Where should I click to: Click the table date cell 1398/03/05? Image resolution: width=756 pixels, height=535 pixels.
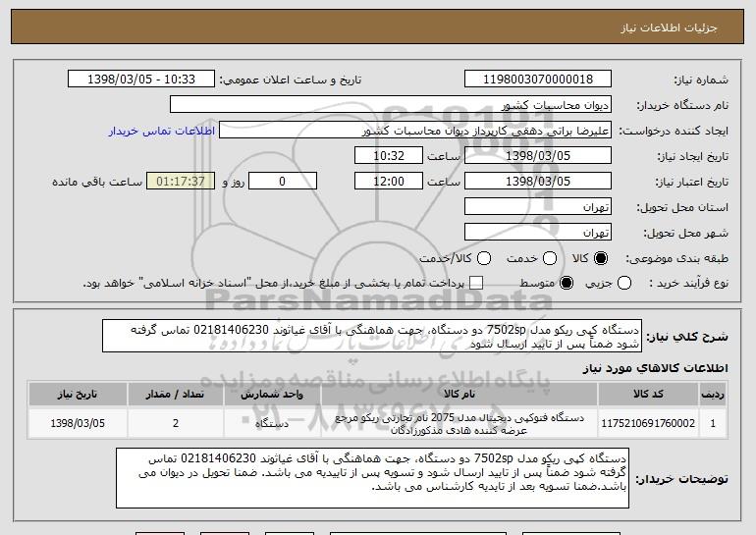[78, 423]
